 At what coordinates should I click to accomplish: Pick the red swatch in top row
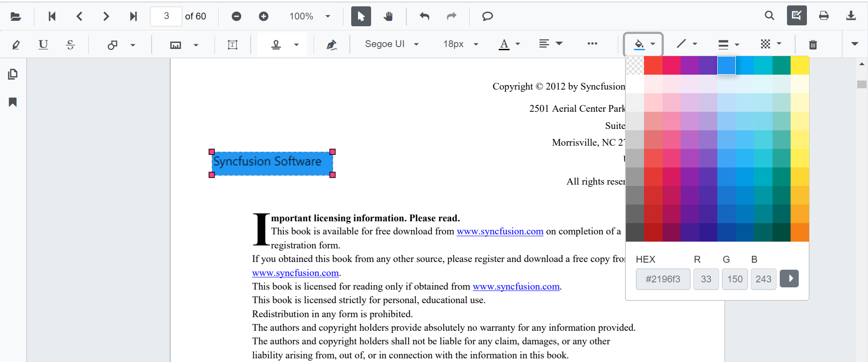click(653, 65)
